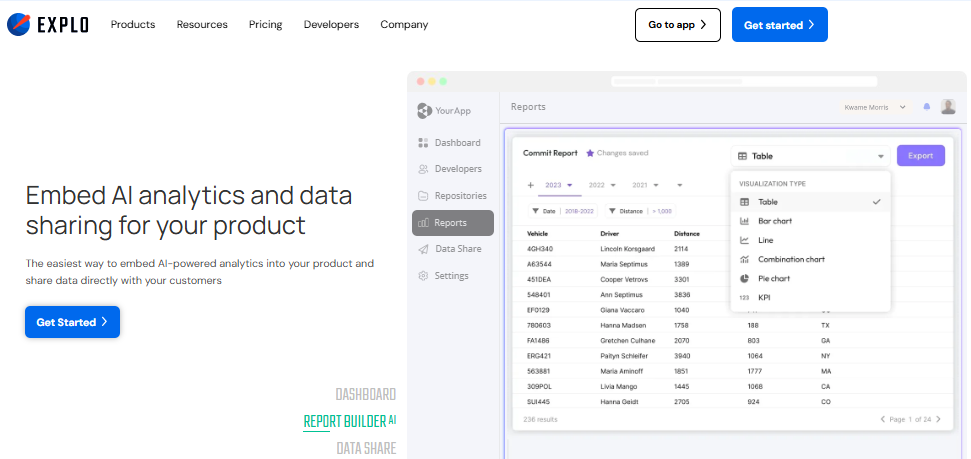Click the Settings gear icon in sidebar
The height and width of the screenshot is (459, 971).
pyautogui.click(x=424, y=276)
